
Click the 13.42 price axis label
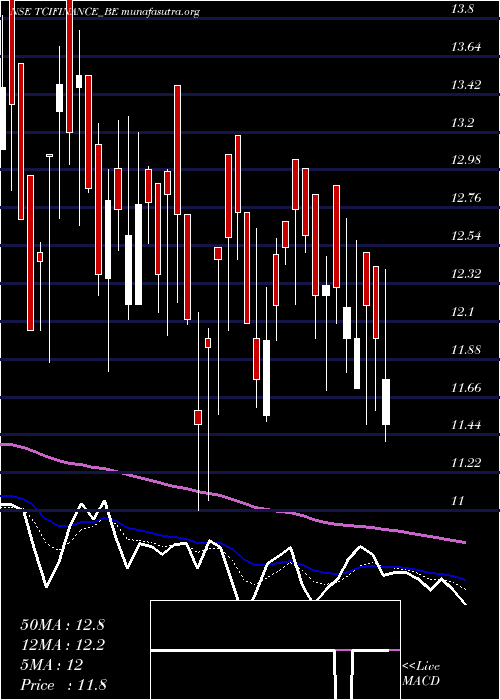click(x=466, y=85)
